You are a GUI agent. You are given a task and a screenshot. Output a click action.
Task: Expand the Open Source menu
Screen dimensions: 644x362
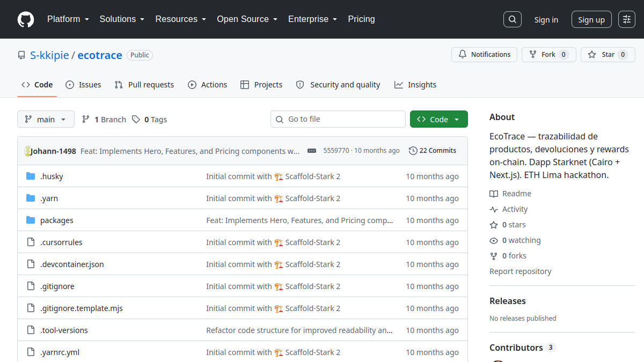point(247,19)
